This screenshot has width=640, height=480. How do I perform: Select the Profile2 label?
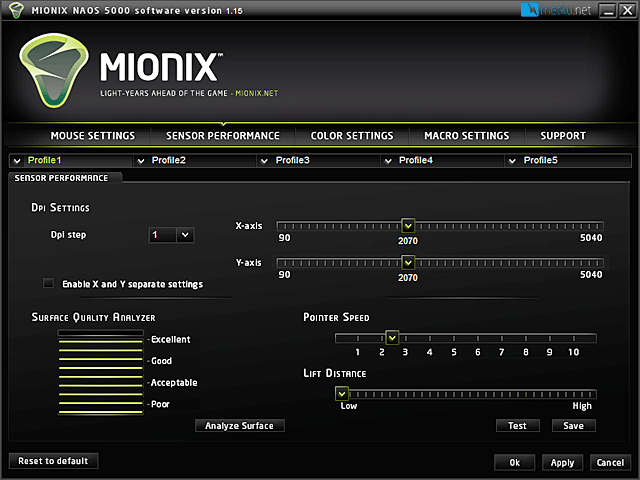click(169, 160)
